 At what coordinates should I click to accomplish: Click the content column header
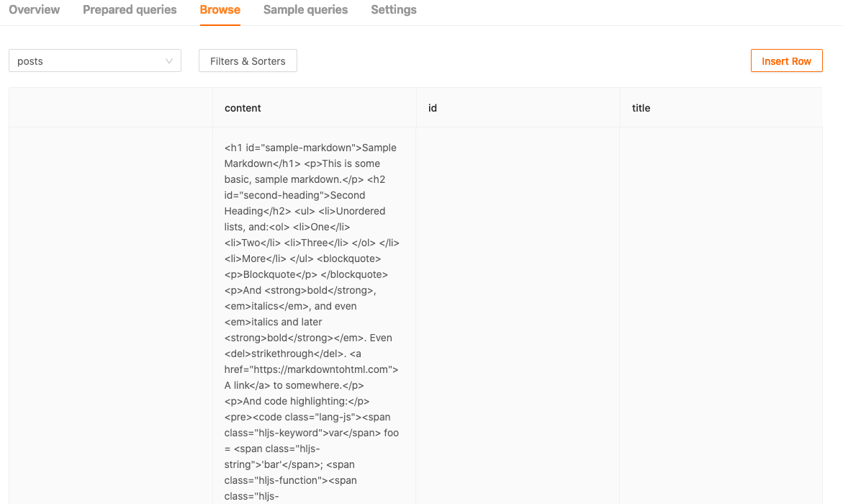click(x=243, y=107)
